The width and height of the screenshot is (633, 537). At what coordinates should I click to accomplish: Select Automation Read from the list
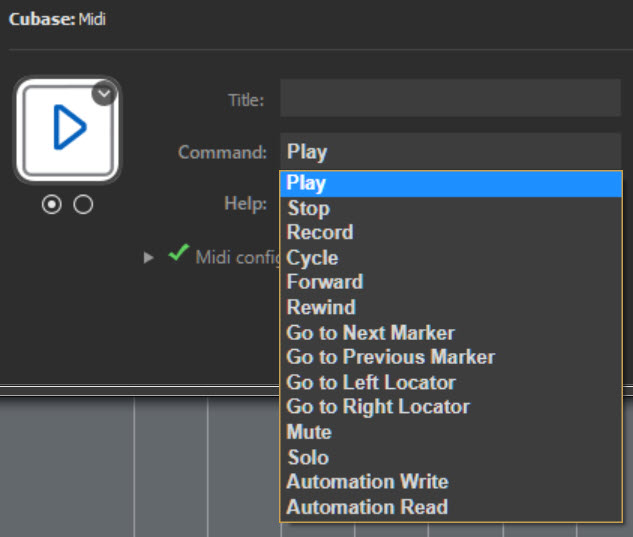click(x=450, y=507)
